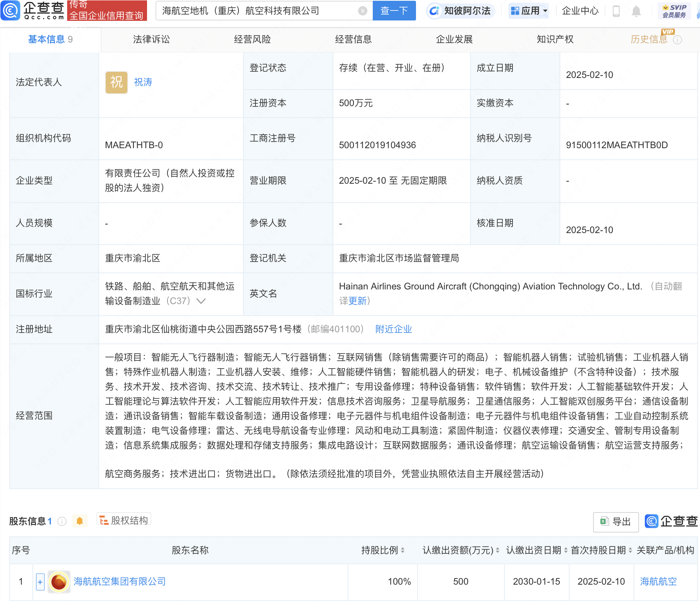The height and width of the screenshot is (602, 700).
Task: Switch to 经营信息 tab
Action: [x=353, y=39]
